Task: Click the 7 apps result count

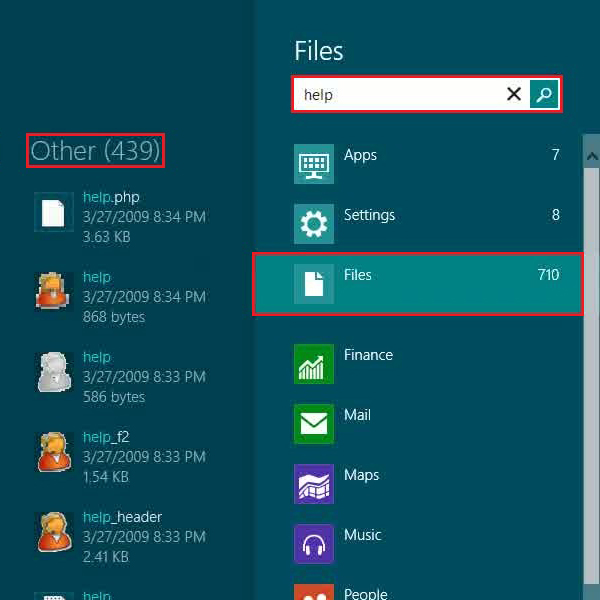Action: tap(556, 155)
